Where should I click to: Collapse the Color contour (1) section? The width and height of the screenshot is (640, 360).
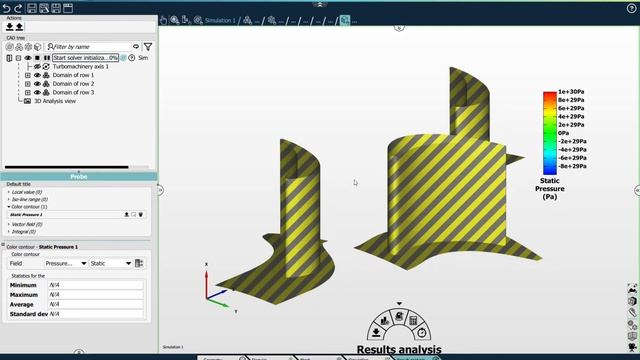(x=9, y=207)
